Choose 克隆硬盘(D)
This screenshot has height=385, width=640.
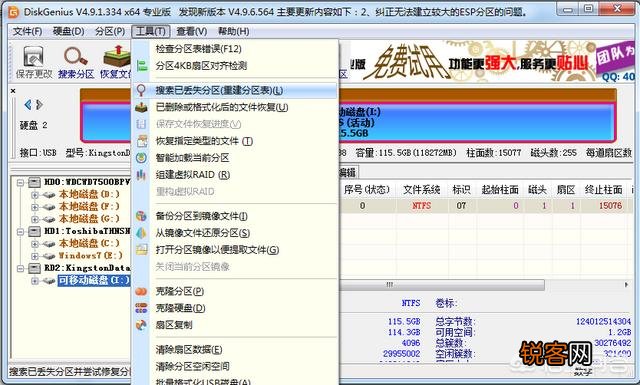tap(236, 308)
